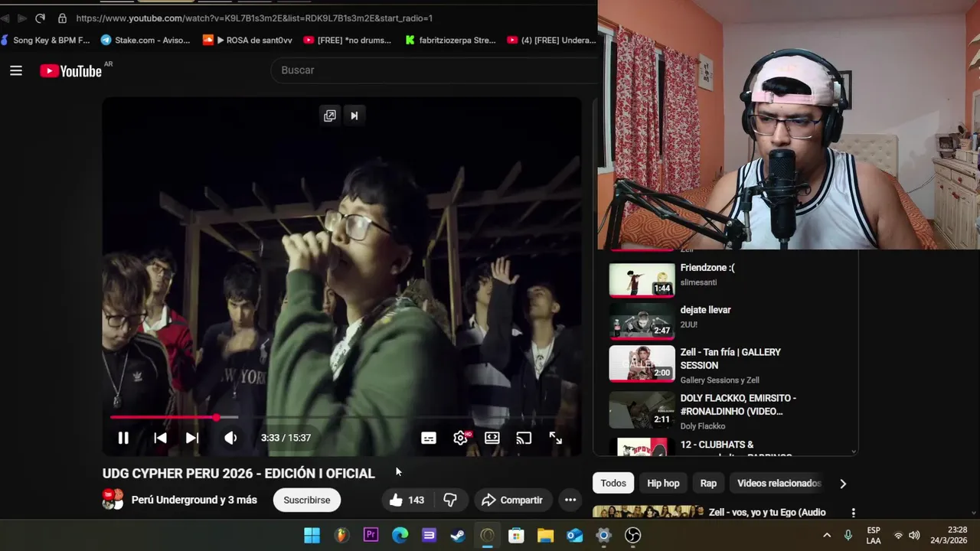
Task: Click the microphone tray indicator
Action: (848, 535)
